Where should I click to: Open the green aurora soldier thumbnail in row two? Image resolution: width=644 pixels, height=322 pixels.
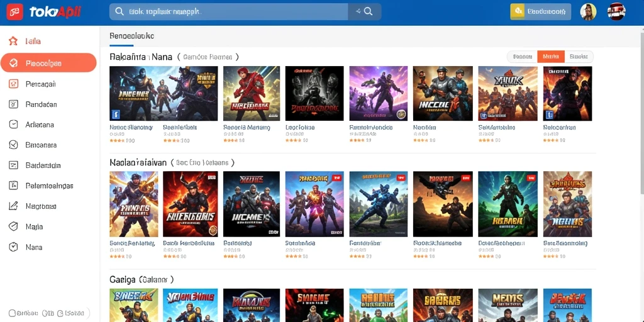click(508, 204)
